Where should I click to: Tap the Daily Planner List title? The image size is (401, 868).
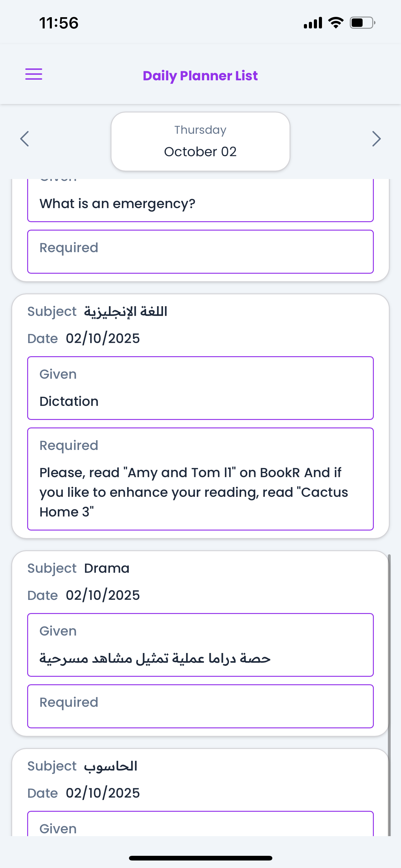point(200,76)
